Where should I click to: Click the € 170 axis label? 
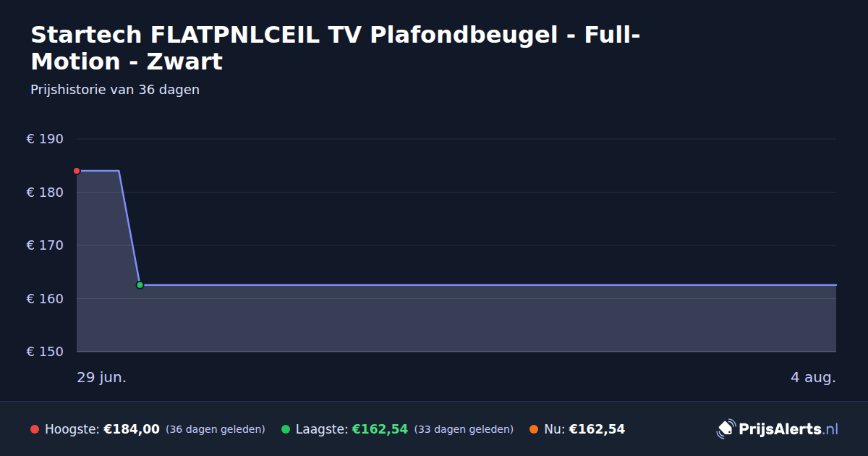(46, 245)
